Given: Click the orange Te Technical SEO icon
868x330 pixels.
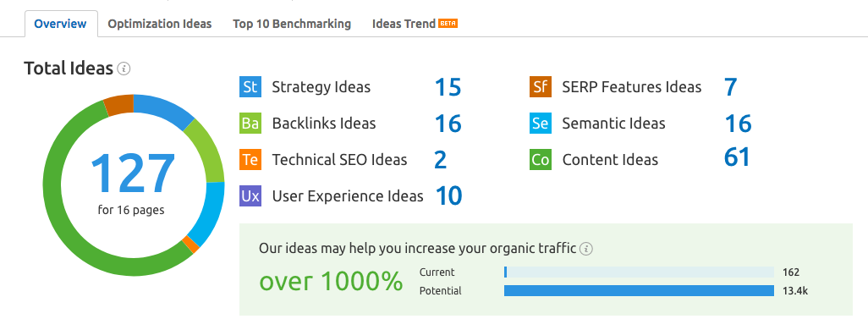Looking at the screenshot, I should (x=250, y=160).
